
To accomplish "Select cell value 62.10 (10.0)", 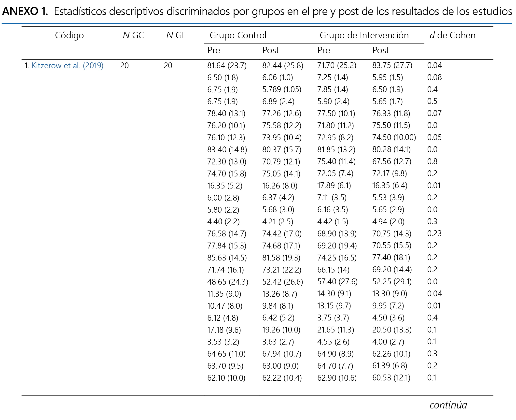I will pyautogui.click(x=226, y=378).
